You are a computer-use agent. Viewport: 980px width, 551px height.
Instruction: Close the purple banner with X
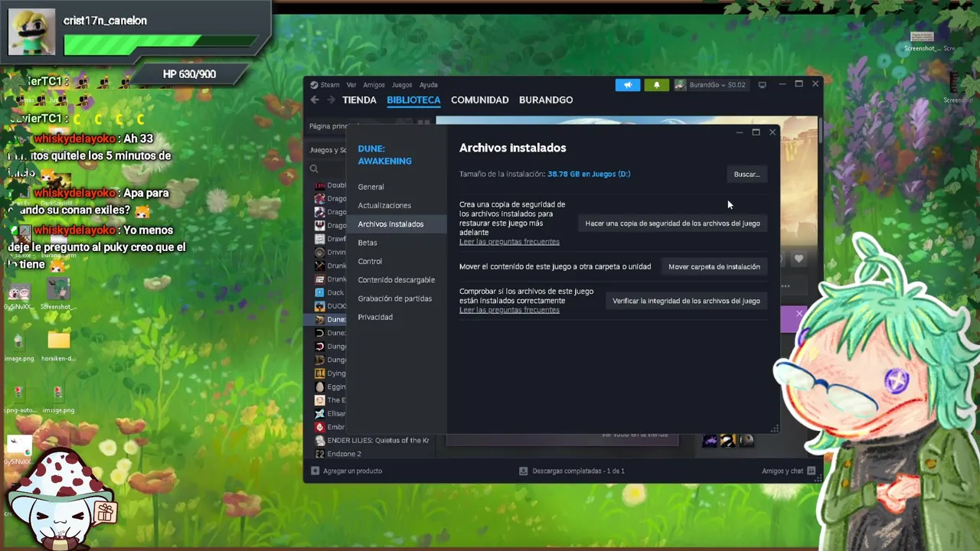pyautogui.click(x=799, y=314)
